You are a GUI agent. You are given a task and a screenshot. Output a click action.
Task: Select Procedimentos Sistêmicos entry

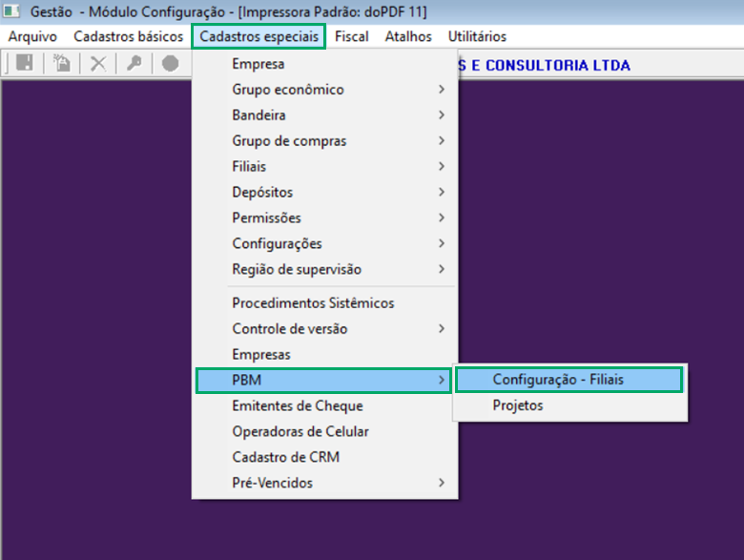pos(324,302)
